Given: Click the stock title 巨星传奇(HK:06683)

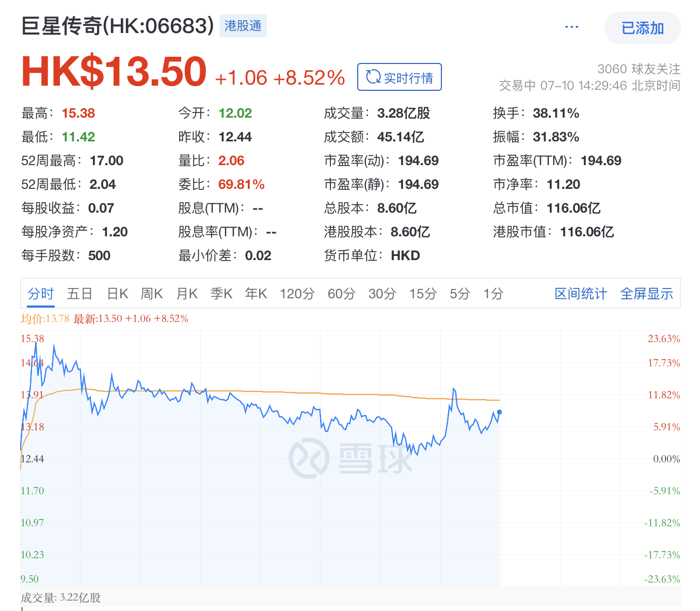Looking at the screenshot, I should (118, 26).
